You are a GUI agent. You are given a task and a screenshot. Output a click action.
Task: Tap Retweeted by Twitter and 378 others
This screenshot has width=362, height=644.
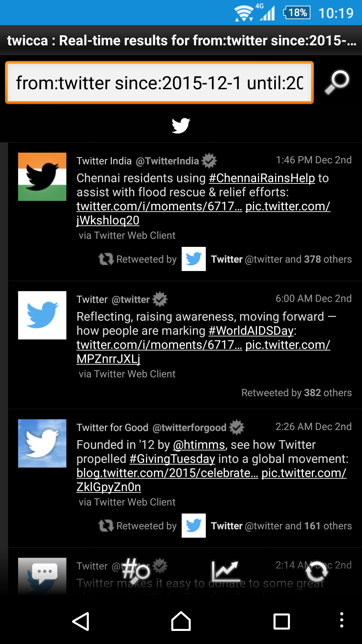225,259
